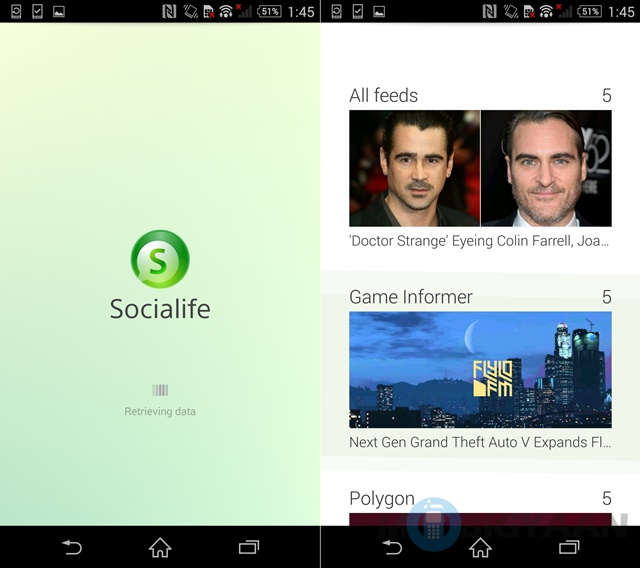This screenshot has width=640, height=568.
Task: Tap SIM card error icon on left phone
Action: [x=209, y=11]
